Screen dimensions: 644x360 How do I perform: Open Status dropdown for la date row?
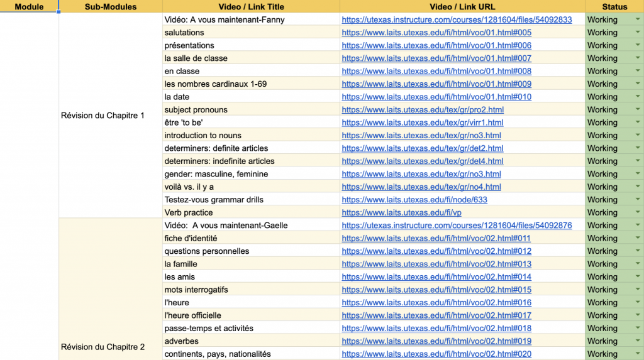click(638, 97)
